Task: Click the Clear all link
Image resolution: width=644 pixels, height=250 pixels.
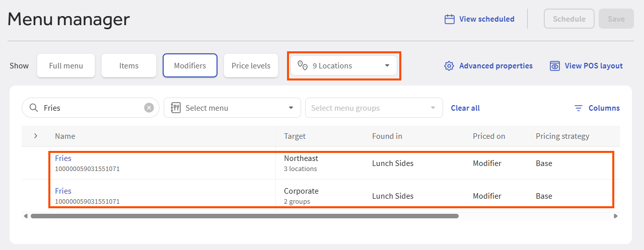Action: pyautogui.click(x=465, y=108)
